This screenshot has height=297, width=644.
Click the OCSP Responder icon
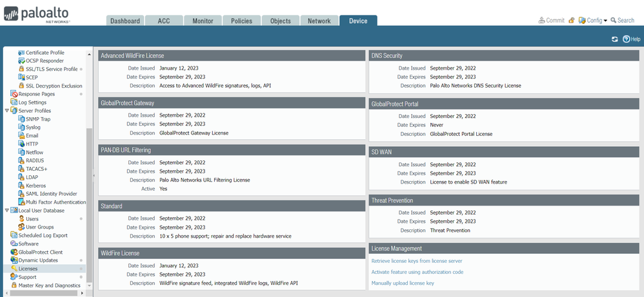tap(22, 61)
